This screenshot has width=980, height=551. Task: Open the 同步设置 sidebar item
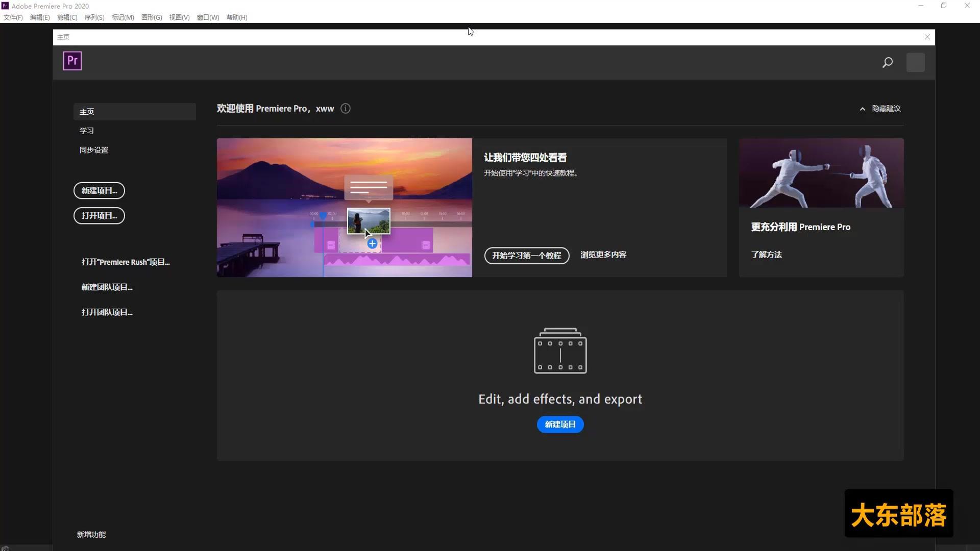point(93,150)
